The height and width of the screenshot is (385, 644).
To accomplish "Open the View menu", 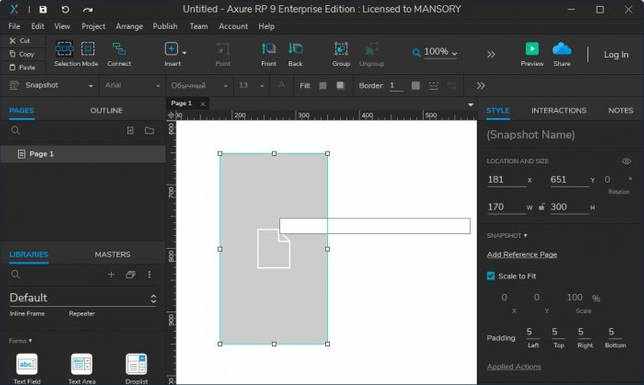I will [x=62, y=26].
